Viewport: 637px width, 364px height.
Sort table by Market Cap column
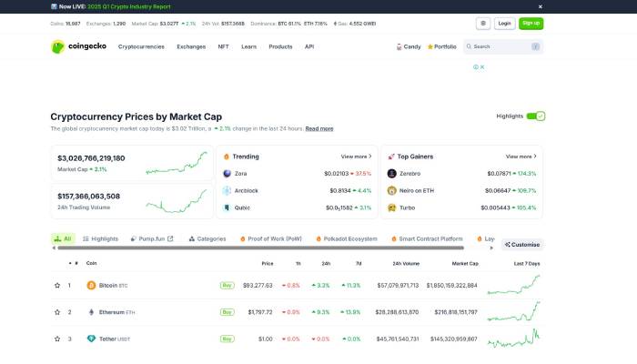465,264
